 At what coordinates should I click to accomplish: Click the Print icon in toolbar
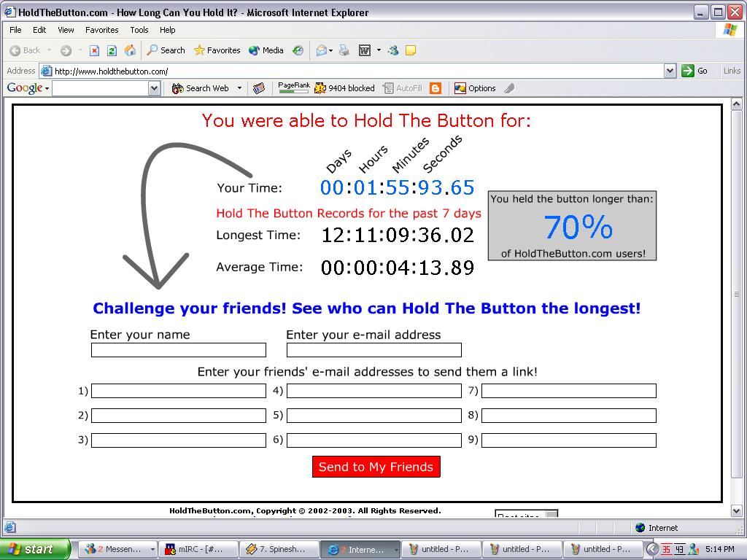coord(344,50)
